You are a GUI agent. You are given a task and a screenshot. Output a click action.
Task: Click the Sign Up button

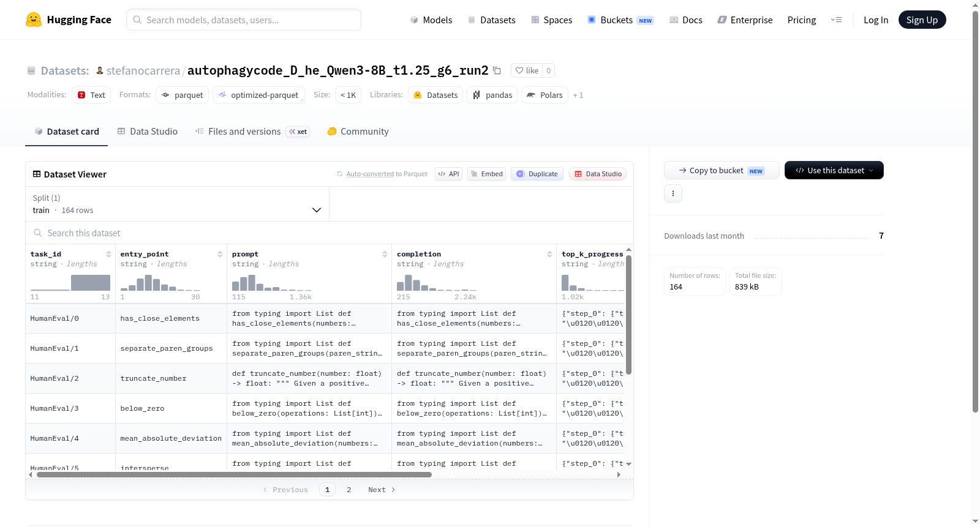(922, 20)
